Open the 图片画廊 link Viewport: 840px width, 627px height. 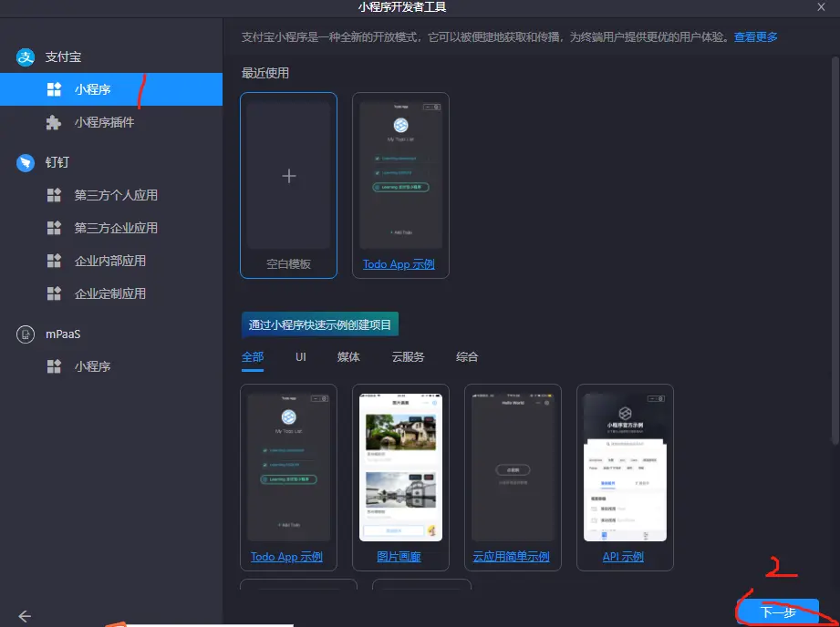click(x=399, y=557)
